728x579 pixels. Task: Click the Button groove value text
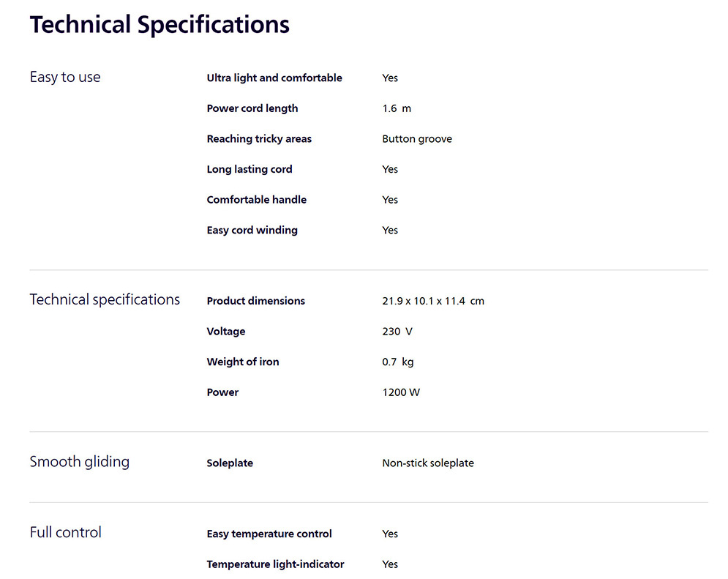pyautogui.click(x=417, y=138)
